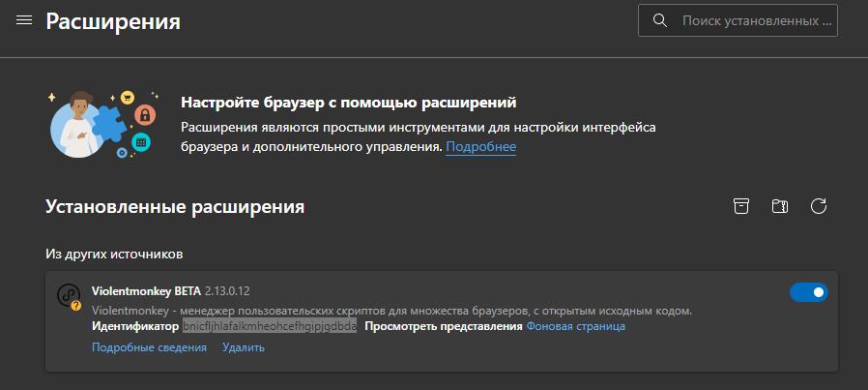Click 'Удалить' to remove Violentmonkey
This screenshot has height=390, width=868.
pos(244,347)
